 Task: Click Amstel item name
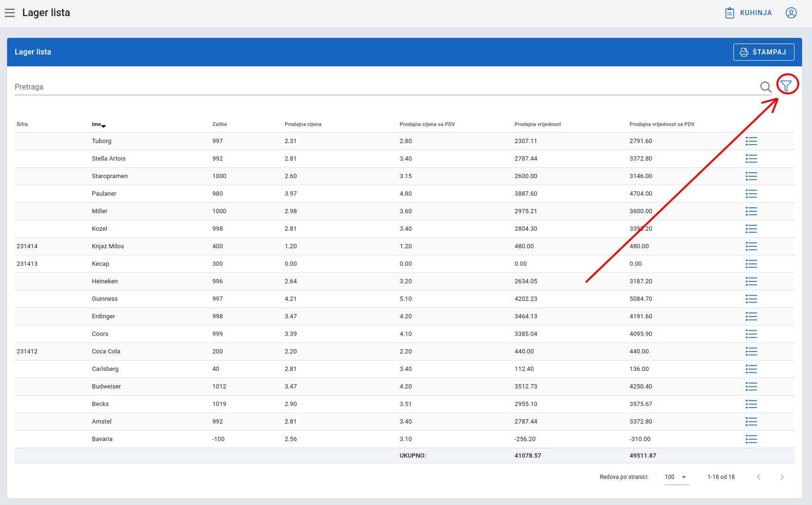coord(102,422)
